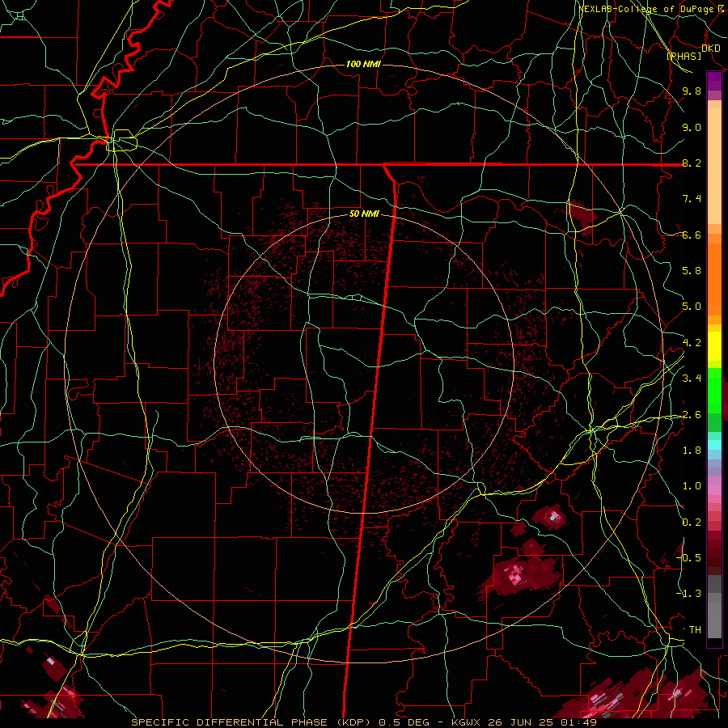
Task: Click the 4.2 scale value
Action: click(x=692, y=343)
